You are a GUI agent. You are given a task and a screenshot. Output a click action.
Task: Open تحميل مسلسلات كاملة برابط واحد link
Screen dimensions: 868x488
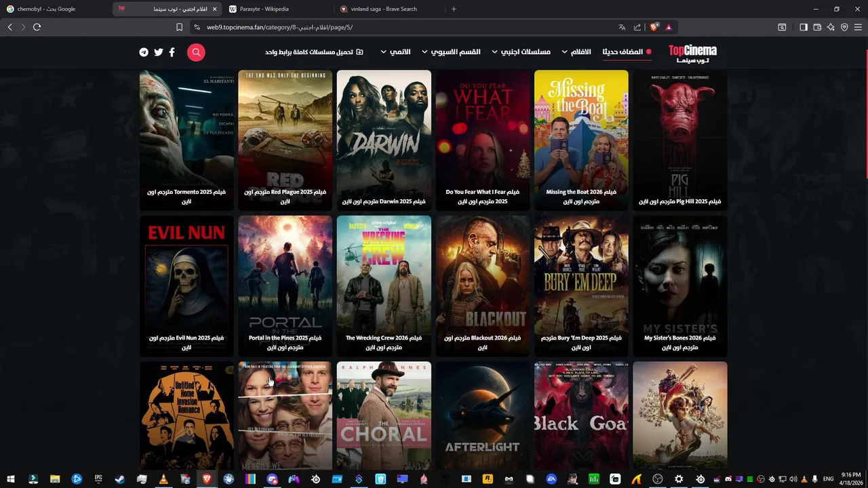coord(314,52)
